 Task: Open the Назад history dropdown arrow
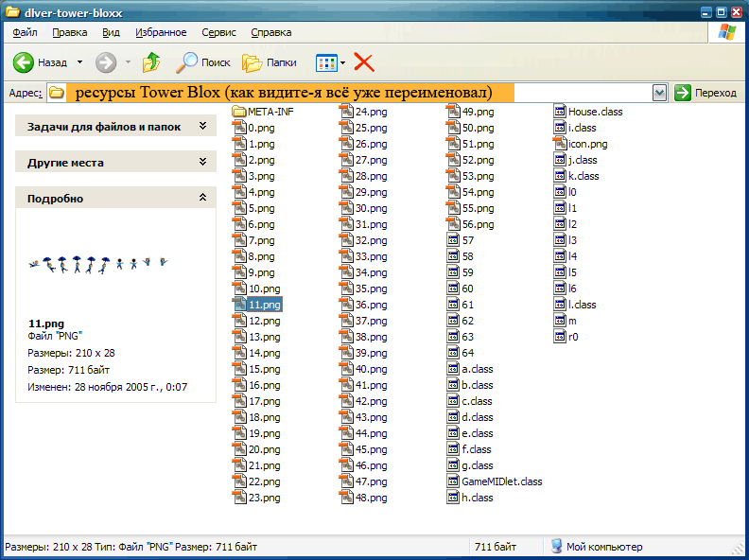click(79, 62)
